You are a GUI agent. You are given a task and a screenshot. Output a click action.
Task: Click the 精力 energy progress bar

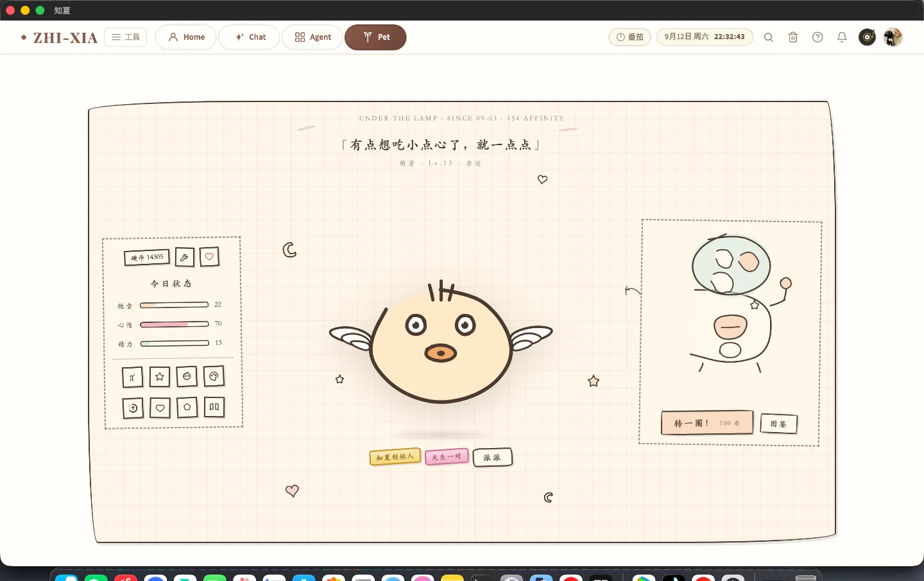pos(174,343)
